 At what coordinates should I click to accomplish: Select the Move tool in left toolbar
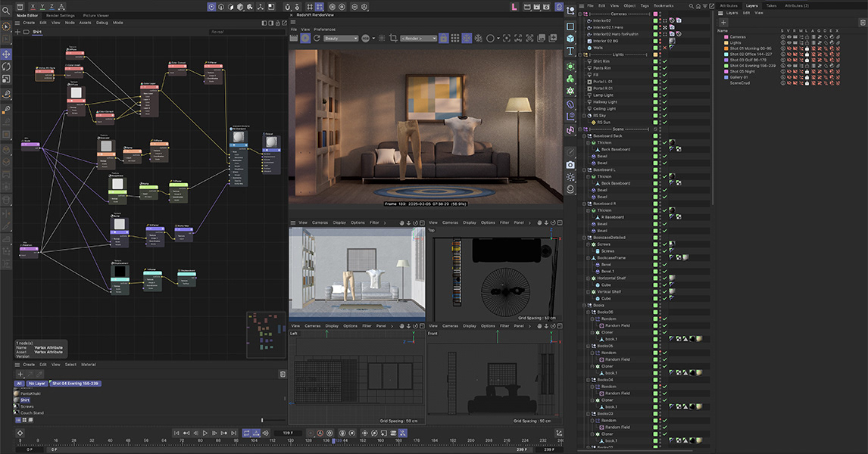point(6,54)
